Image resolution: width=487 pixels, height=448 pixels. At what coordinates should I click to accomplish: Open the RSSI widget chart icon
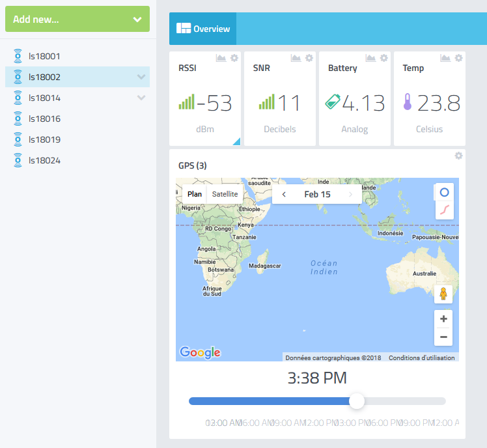(221, 58)
